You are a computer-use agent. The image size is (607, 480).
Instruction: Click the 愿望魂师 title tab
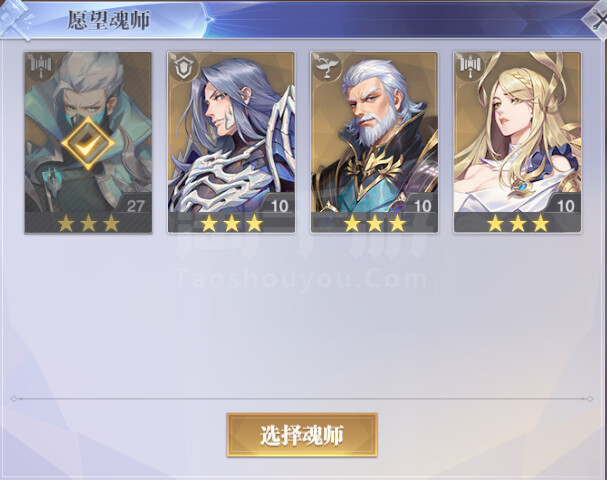pos(109,20)
